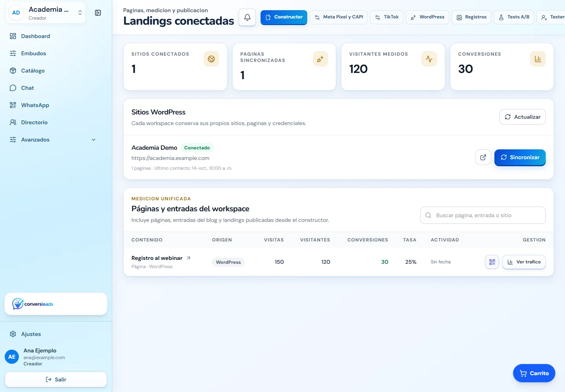Open Academia Demo site in new tab icon
The width and height of the screenshot is (565, 392).
tap(483, 157)
